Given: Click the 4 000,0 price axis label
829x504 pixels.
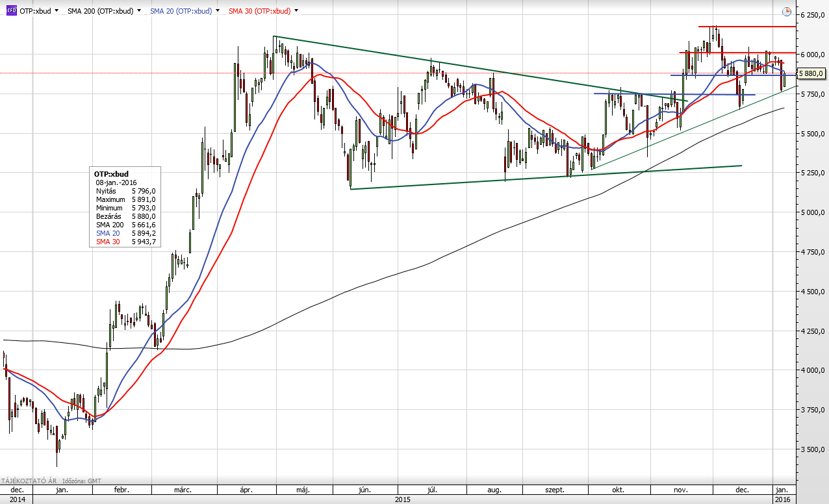Looking at the screenshot, I should pyautogui.click(x=813, y=370).
